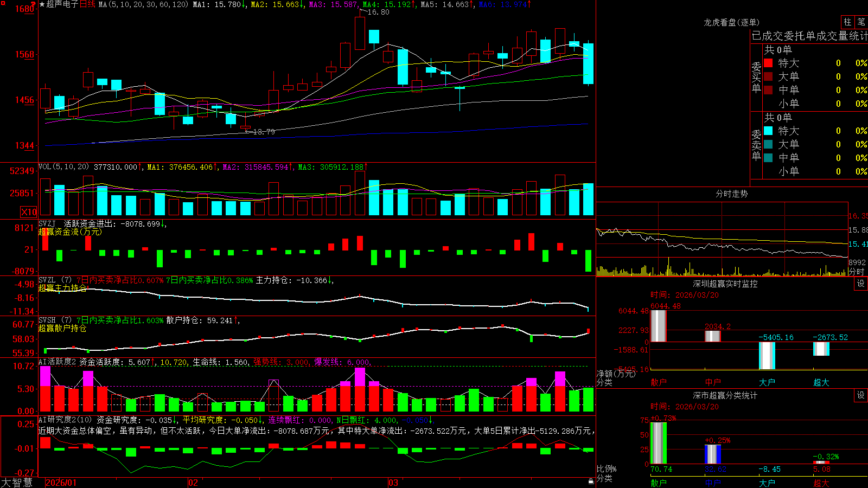
Task: Select 散户 in 深市超赢分类统计 chart
Action: 659,483
